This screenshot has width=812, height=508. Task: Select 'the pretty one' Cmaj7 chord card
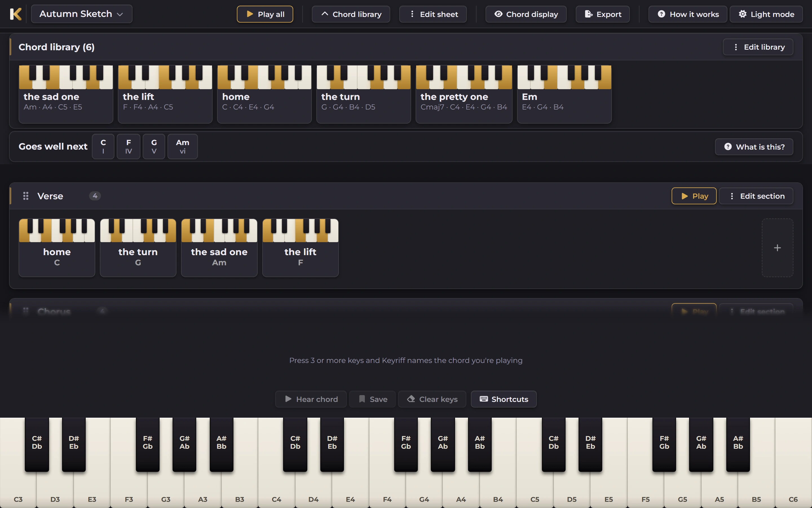[x=464, y=94]
